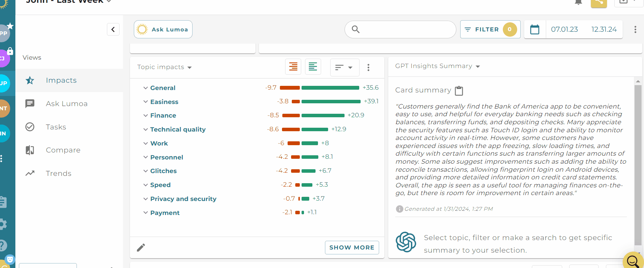The width and height of the screenshot is (644, 268).
Task: Click the Ask Lumoa sun button
Action: click(163, 29)
